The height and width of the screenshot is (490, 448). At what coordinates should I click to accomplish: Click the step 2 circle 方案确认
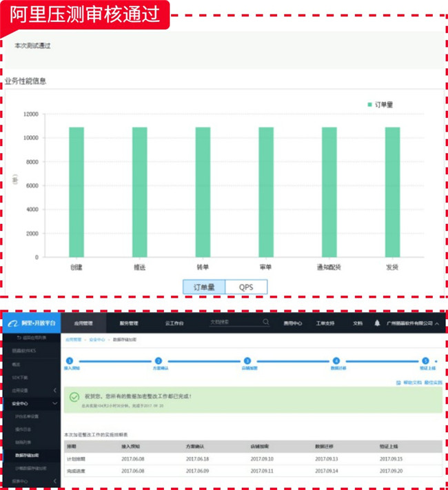pyautogui.click(x=159, y=360)
